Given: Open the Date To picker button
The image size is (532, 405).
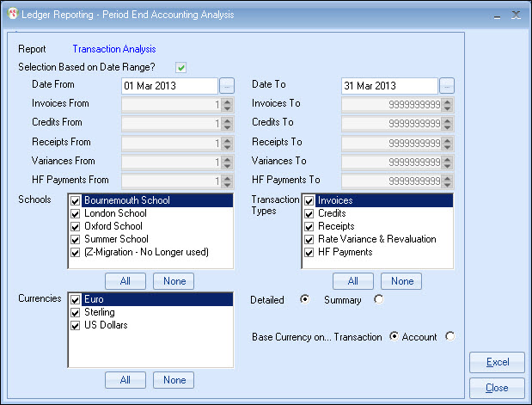Looking at the screenshot, I should tap(447, 85).
